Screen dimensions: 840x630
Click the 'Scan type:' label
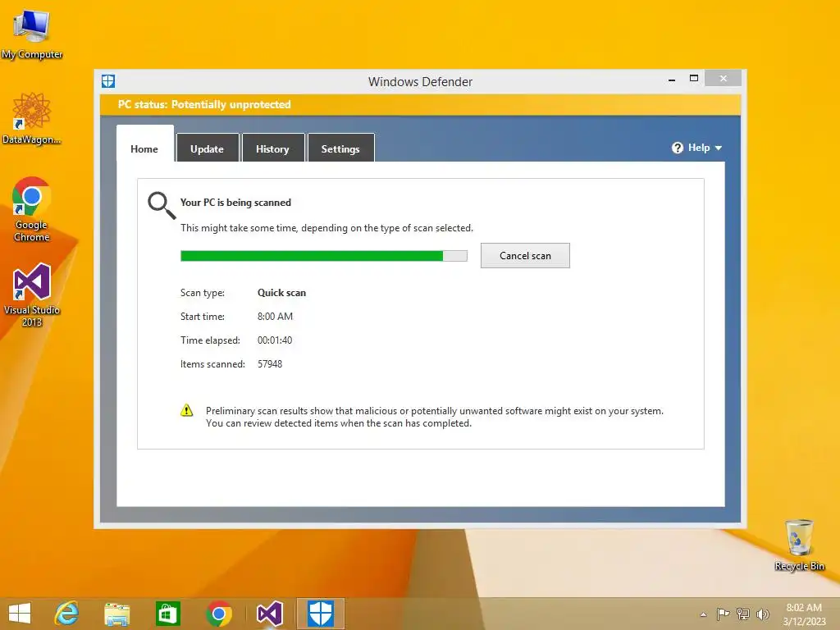click(203, 293)
